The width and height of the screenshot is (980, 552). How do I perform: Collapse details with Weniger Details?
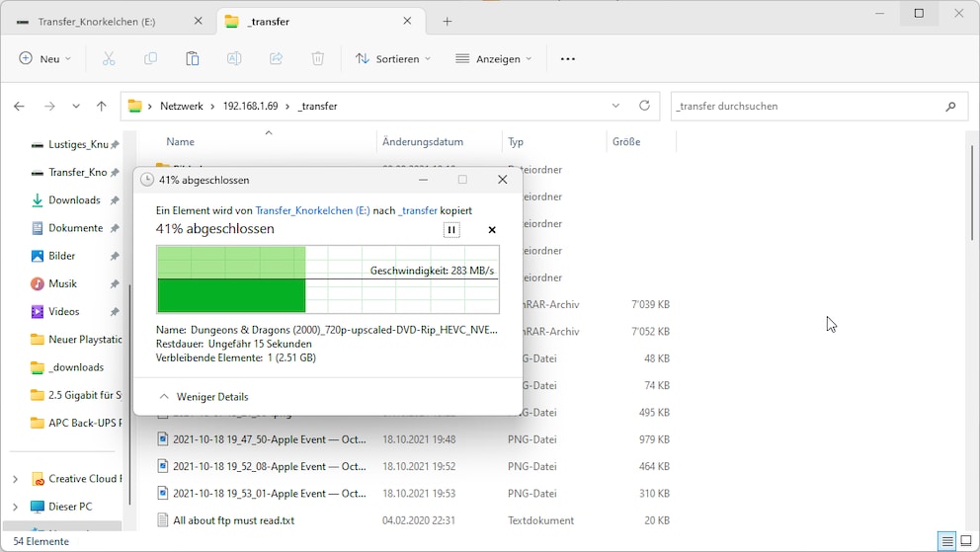[x=204, y=397]
